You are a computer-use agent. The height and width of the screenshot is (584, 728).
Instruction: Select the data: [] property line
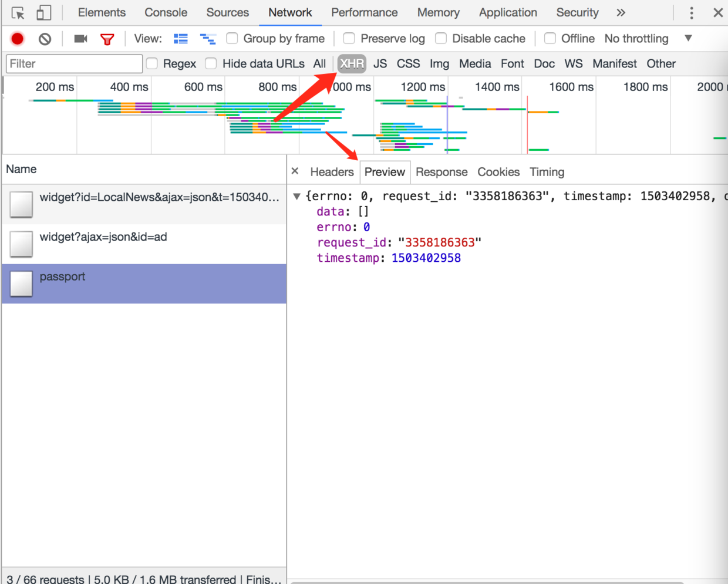[x=343, y=211]
